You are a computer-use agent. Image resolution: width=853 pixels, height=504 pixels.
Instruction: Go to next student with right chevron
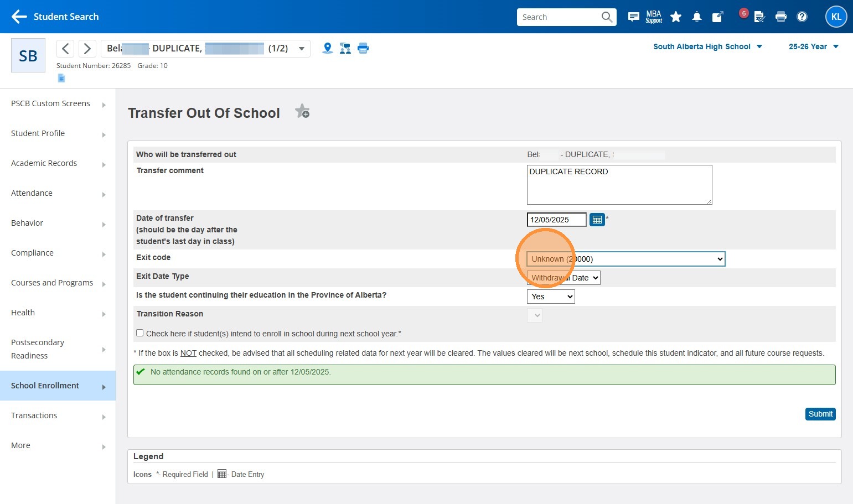pyautogui.click(x=87, y=49)
